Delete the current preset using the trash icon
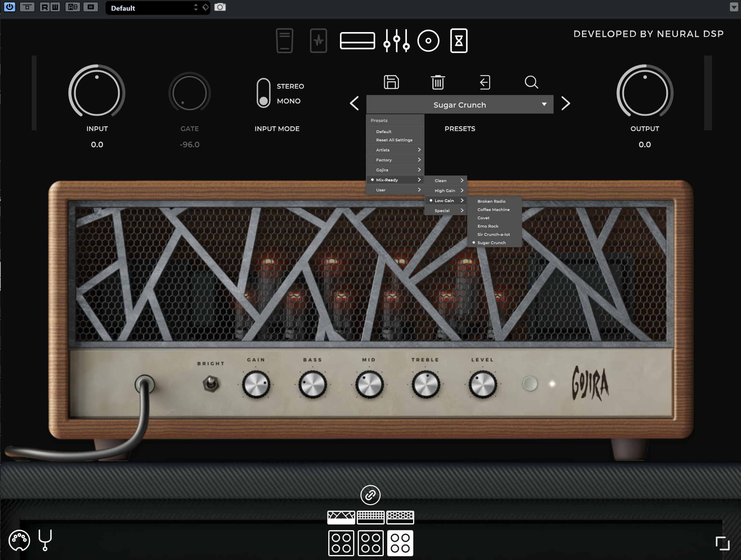 (x=438, y=82)
